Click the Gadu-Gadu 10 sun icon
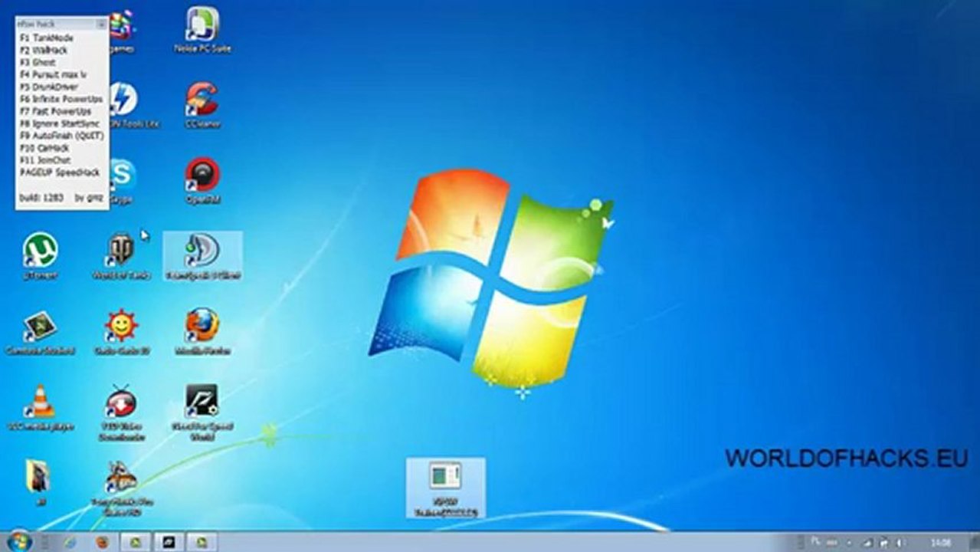 click(121, 331)
